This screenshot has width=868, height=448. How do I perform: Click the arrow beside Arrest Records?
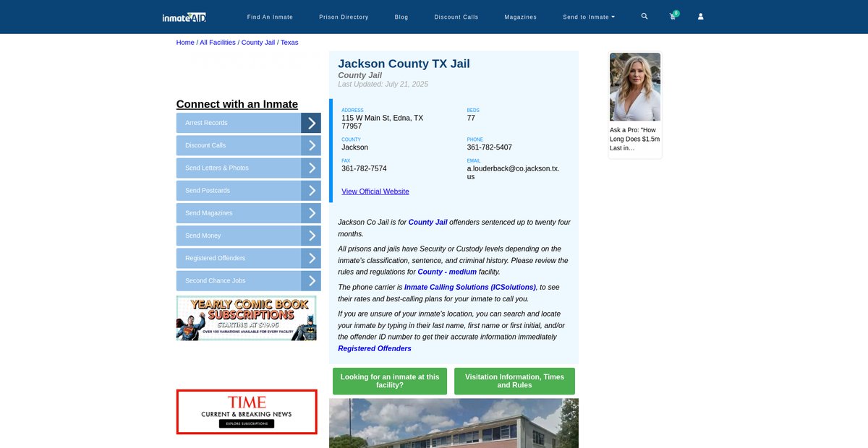coord(311,123)
